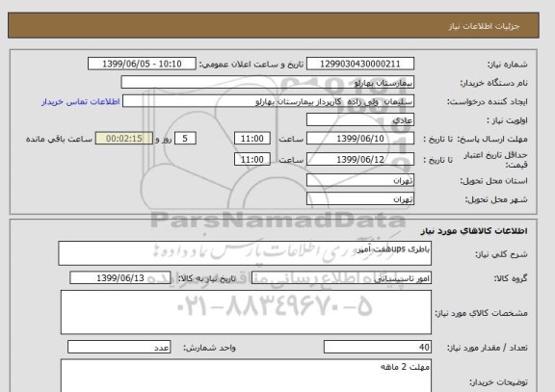This screenshot has width=555, height=392.
Task: Click the label تاریخ و ساعت اعلان عمومی
Action: pyautogui.click(x=251, y=65)
